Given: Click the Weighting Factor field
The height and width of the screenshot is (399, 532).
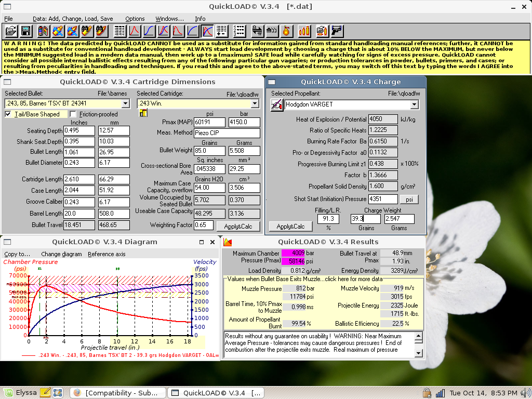Looking at the screenshot, I should (204, 225).
